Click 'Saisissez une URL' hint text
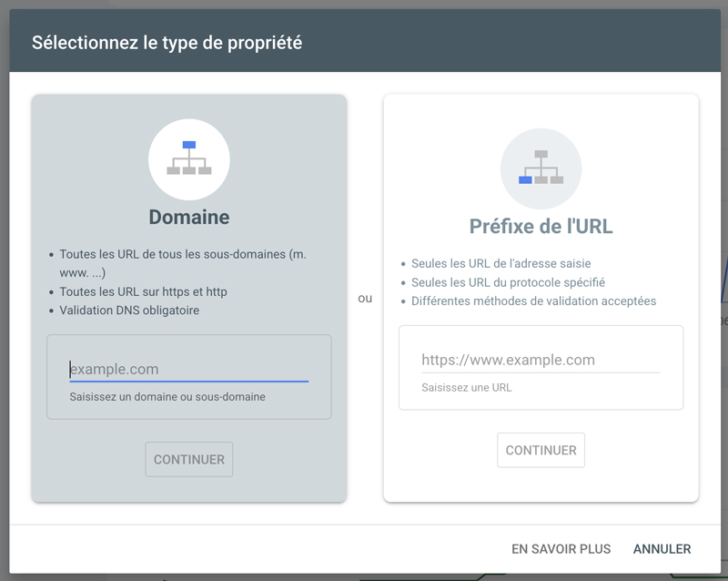Viewport: 728px width, 581px height. click(467, 388)
